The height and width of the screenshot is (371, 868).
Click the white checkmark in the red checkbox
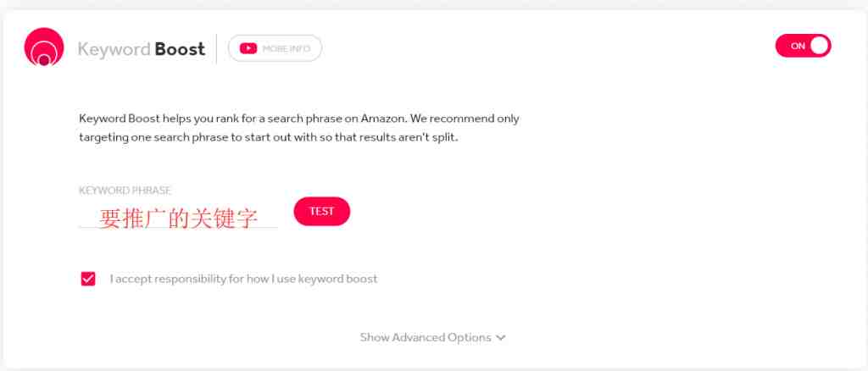pos(88,279)
